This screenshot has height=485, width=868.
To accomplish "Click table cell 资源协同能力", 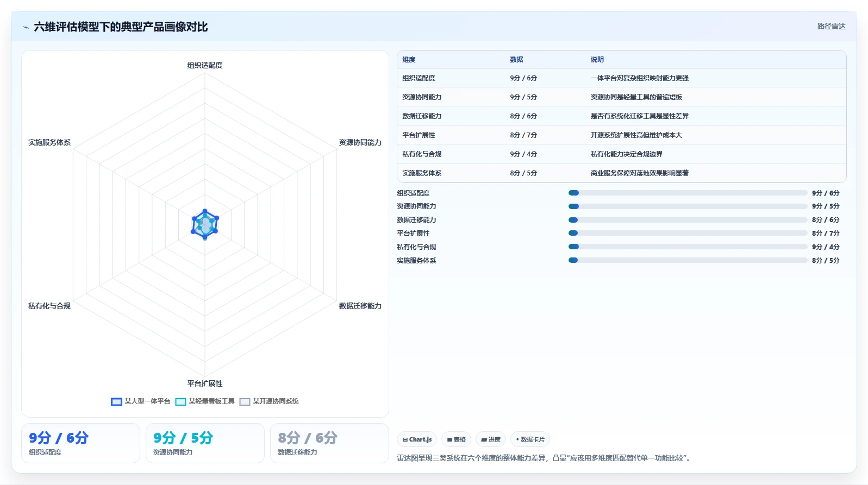I will click(x=422, y=97).
